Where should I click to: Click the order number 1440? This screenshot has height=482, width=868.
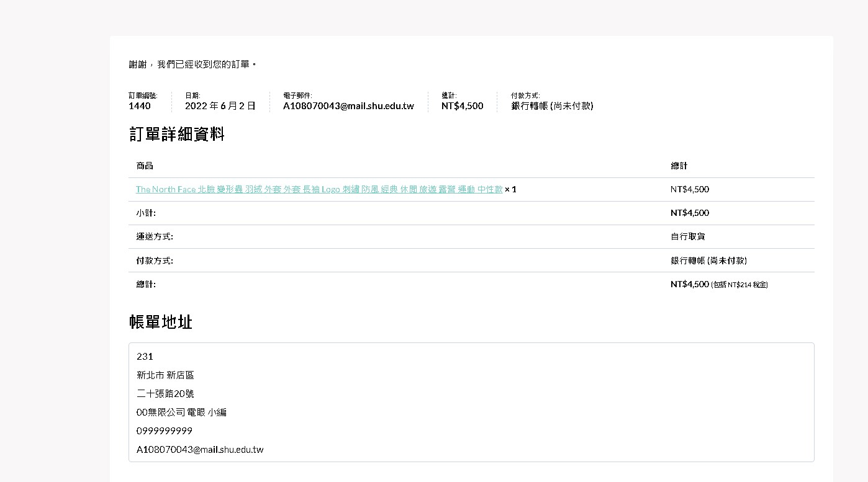click(x=140, y=106)
